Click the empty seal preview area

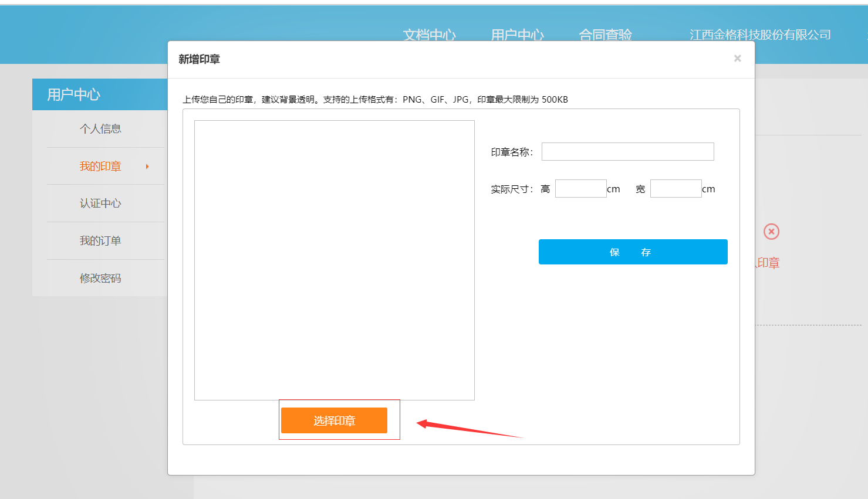334,260
